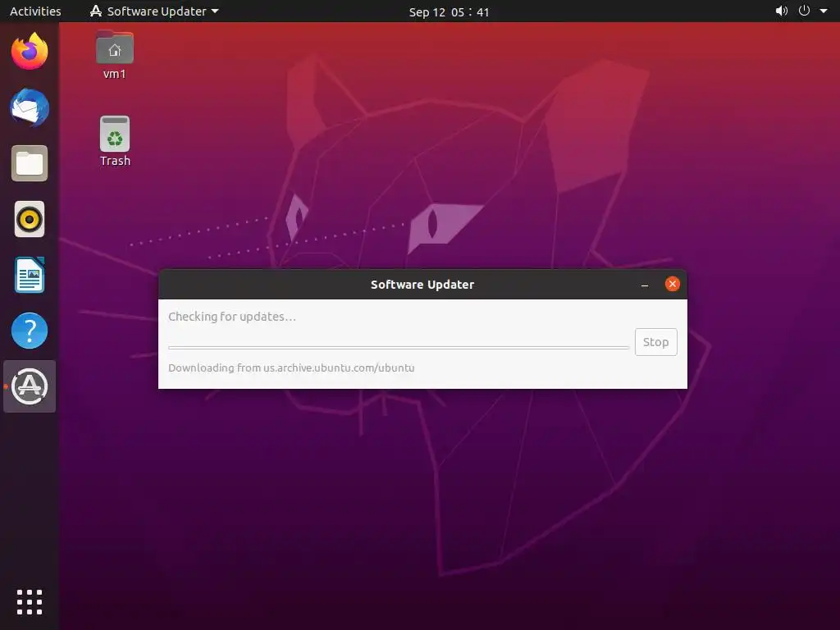Click the power icon in top bar
Image resolution: width=840 pixels, height=630 pixels.
(804, 11)
